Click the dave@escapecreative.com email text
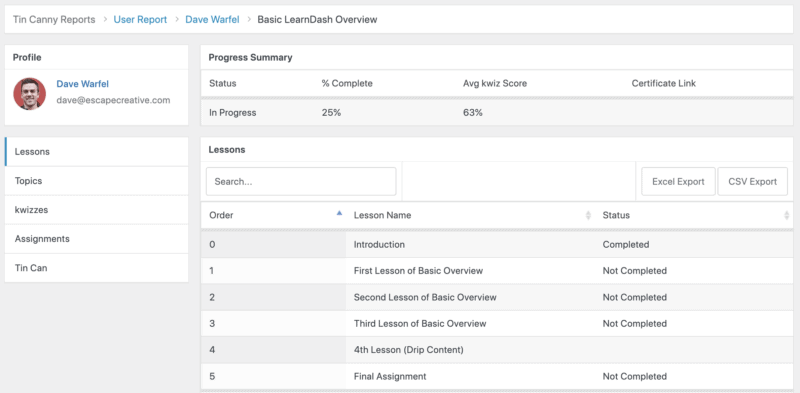The image size is (800, 393). tap(113, 100)
